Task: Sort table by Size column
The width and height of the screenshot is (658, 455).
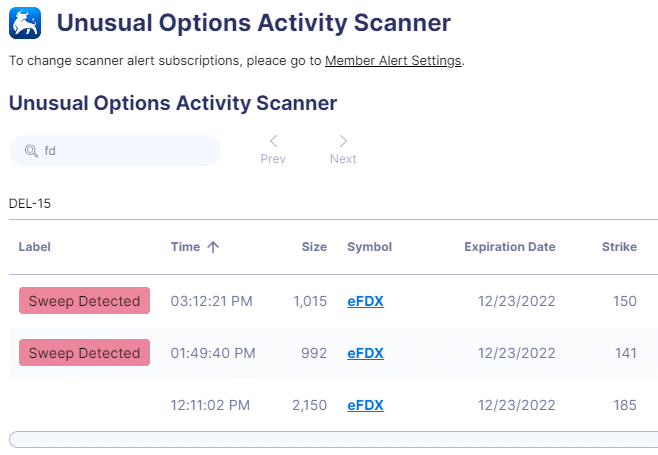Action: tap(314, 247)
